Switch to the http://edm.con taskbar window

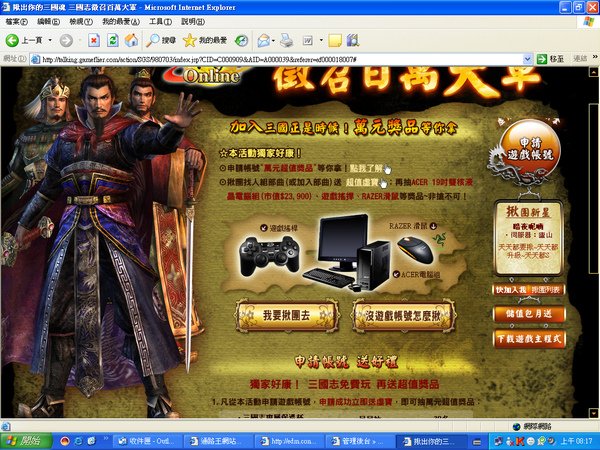pos(288,441)
